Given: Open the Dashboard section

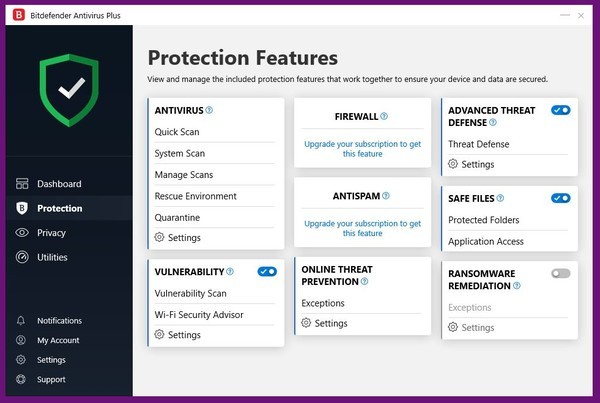Looking at the screenshot, I should pos(69,184).
